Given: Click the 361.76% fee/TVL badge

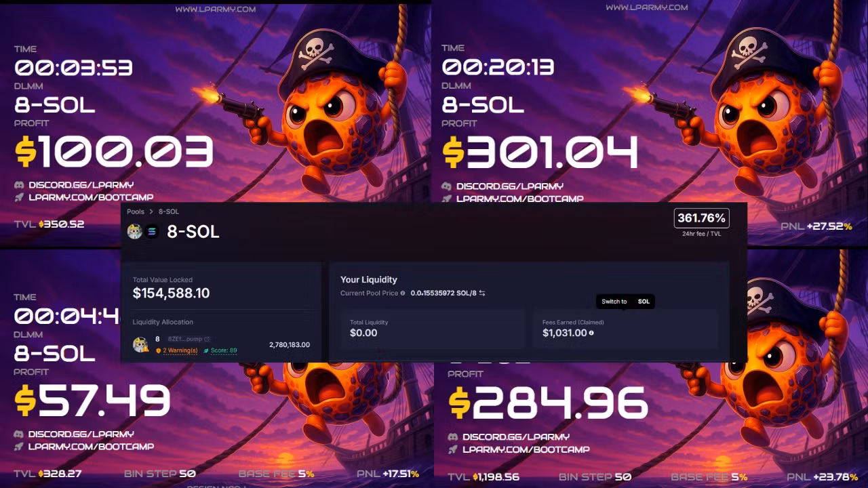Looking at the screenshot, I should tap(702, 218).
